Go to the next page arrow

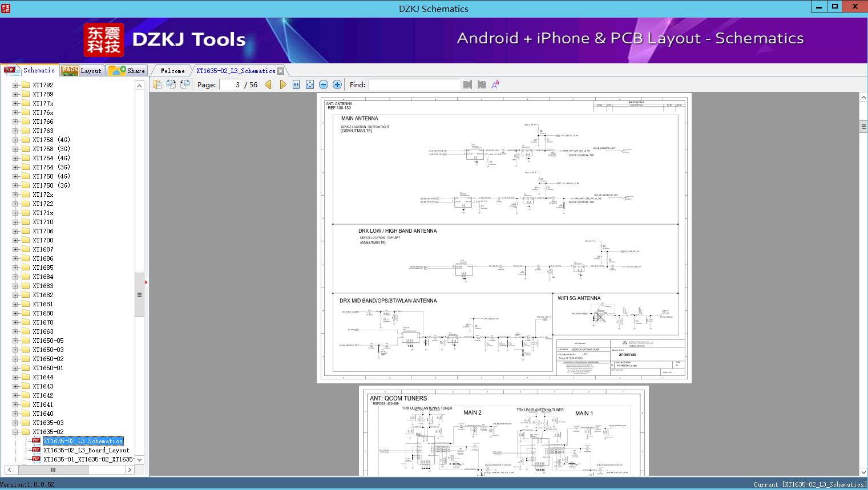click(x=282, y=84)
